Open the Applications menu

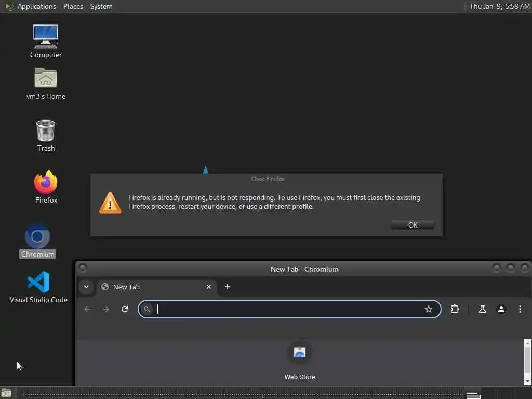point(37,6)
